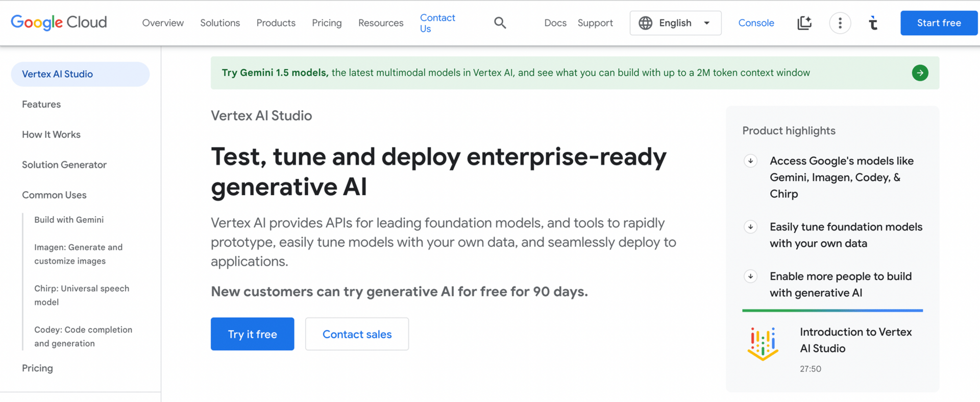This screenshot has height=402, width=980.
Task: Click the Start free button
Action: coord(939,23)
